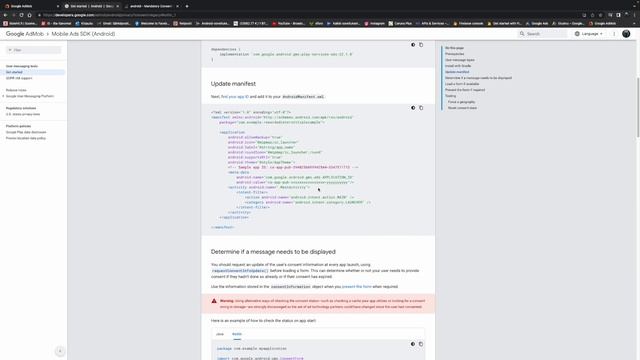
Task: Open the Google account avatar
Action: [626, 34]
